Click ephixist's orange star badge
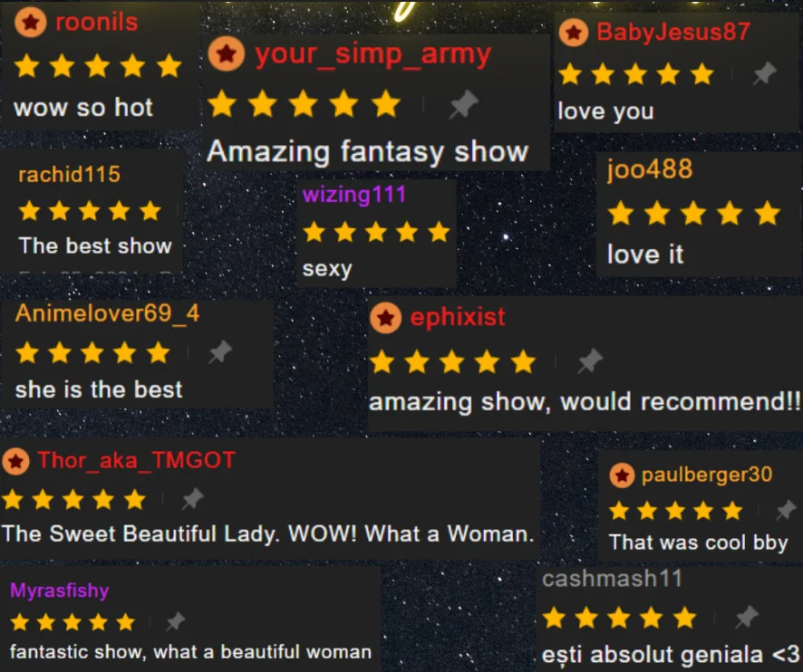 [x=385, y=317]
